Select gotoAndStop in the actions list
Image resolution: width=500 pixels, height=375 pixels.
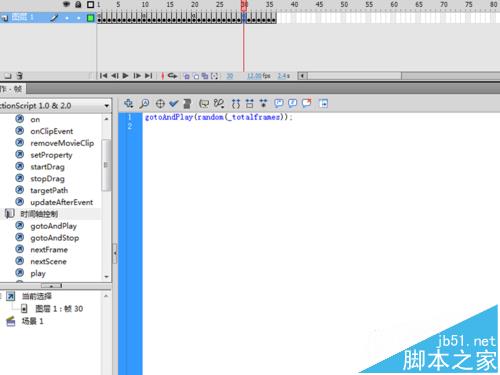tap(55, 238)
